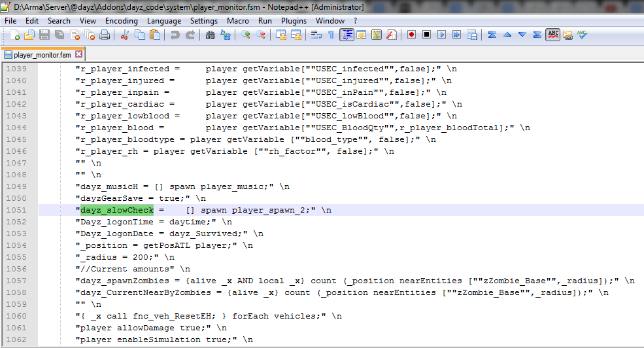Open the Edit menu
This screenshot has width=644, height=348.
point(31,21)
